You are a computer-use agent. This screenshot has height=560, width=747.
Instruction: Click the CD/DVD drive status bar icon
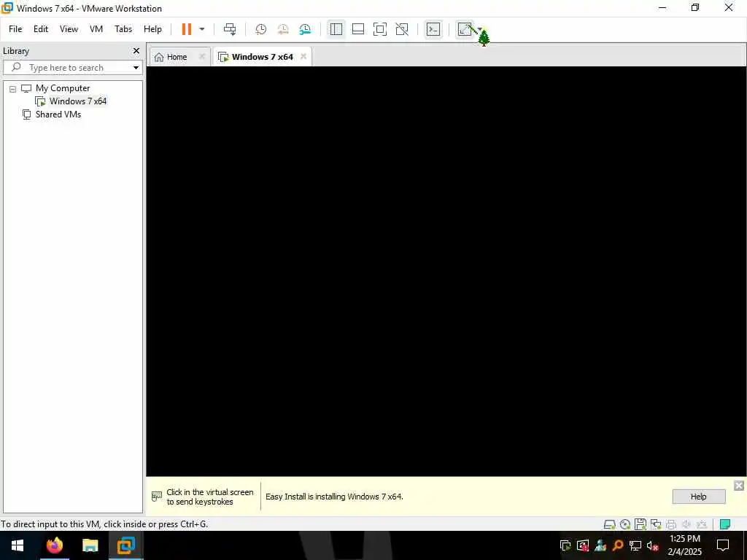pos(625,524)
